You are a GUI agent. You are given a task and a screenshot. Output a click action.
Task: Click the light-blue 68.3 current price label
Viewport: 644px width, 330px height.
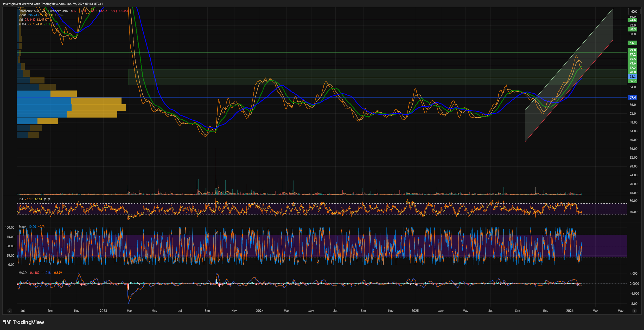633,77
